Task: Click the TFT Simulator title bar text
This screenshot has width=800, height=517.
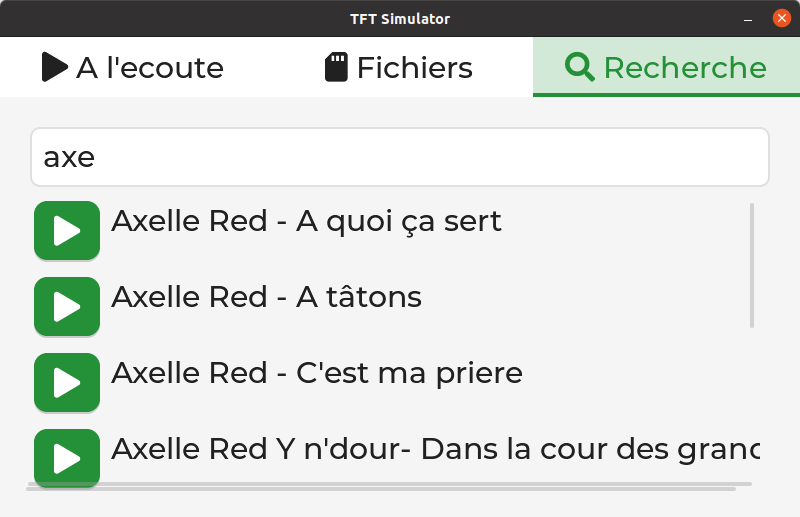Action: click(x=400, y=19)
